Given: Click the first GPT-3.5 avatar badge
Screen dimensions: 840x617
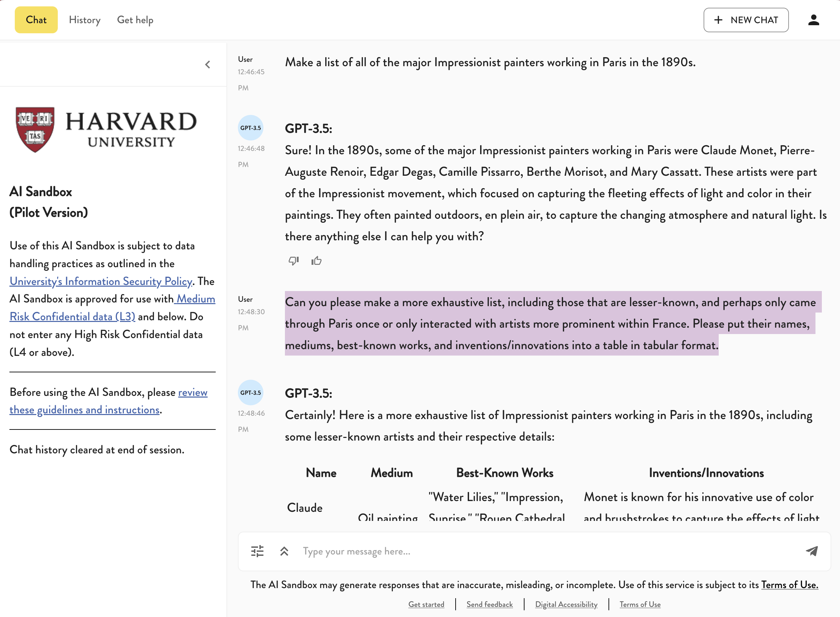Looking at the screenshot, I should (251, 128).
